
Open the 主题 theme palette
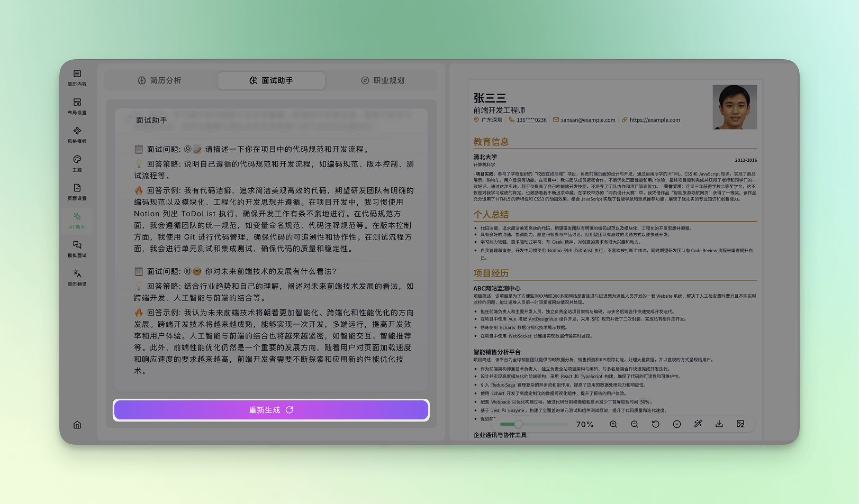(x=77, y=163)
